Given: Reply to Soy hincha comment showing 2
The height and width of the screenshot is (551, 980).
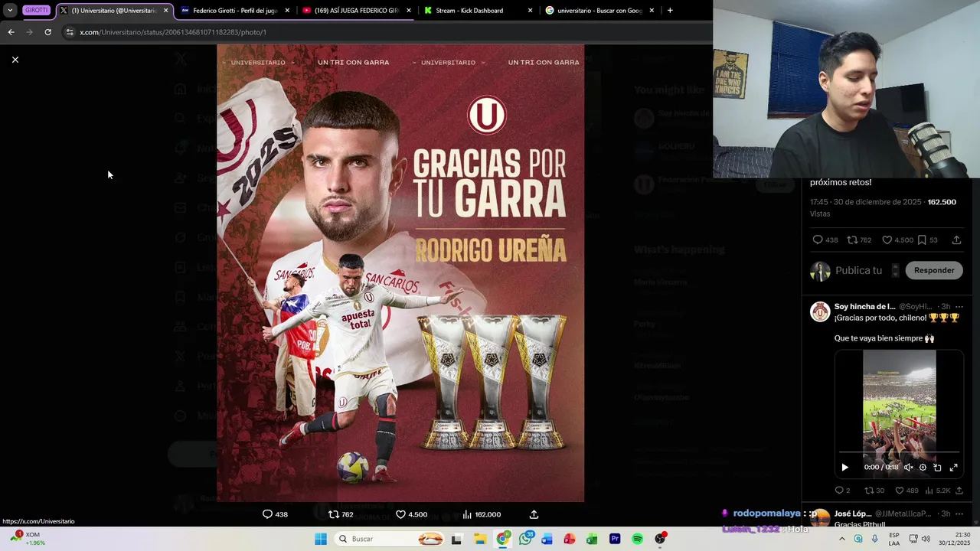Looking at the screenshot, I should (x=839, y=491).
